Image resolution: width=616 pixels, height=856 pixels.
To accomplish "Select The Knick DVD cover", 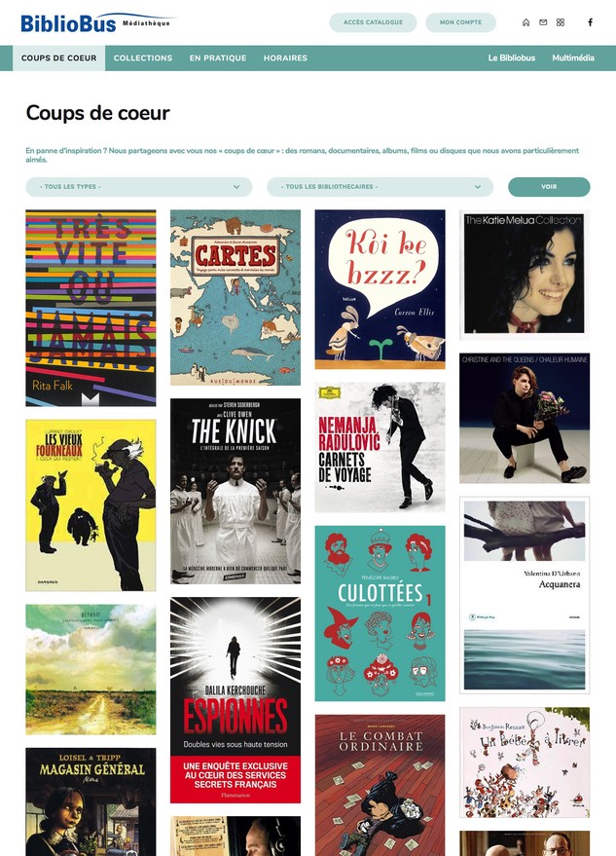I will click(x=236, y=492).
